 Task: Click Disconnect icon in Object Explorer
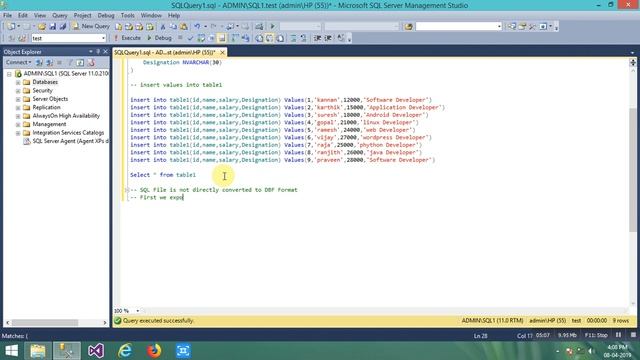point(49,62)
